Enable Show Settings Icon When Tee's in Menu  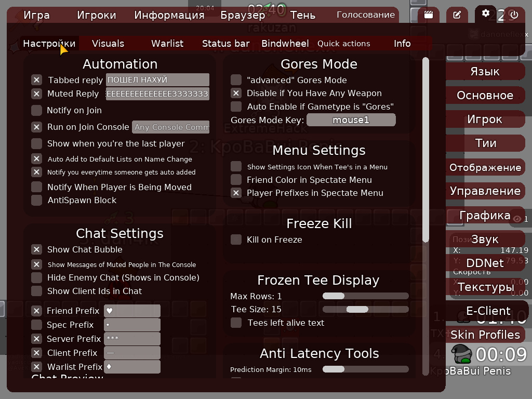click(236, 167)
